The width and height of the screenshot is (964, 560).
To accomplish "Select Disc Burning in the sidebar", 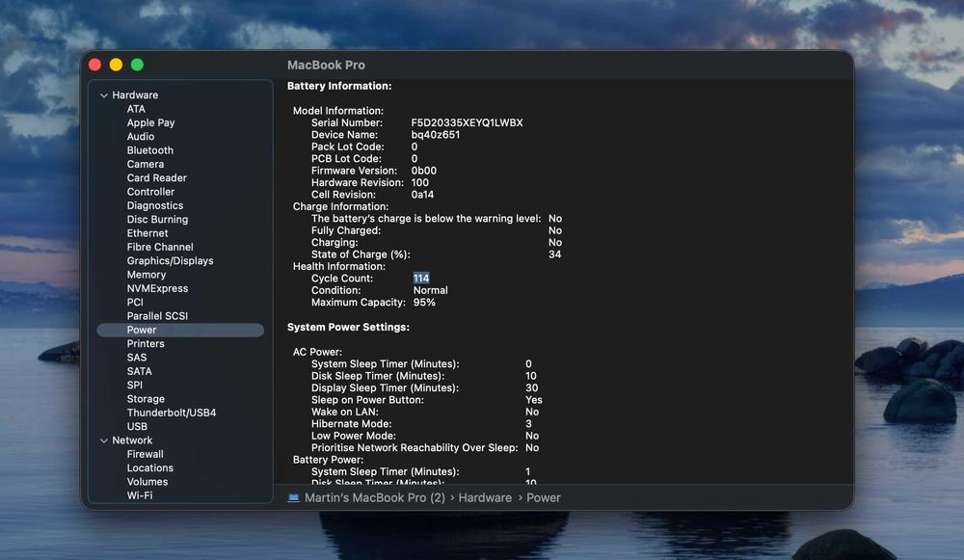I will click(157, 220).
